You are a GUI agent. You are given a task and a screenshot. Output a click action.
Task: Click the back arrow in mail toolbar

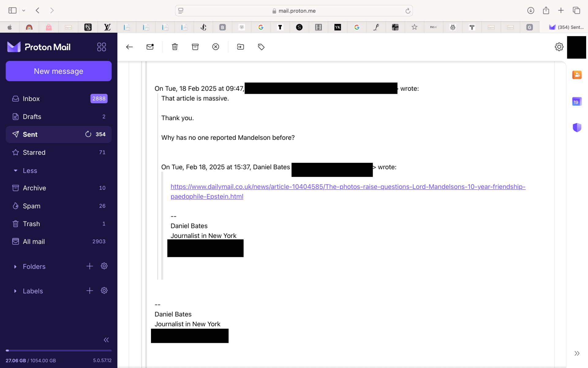point(129,47)
